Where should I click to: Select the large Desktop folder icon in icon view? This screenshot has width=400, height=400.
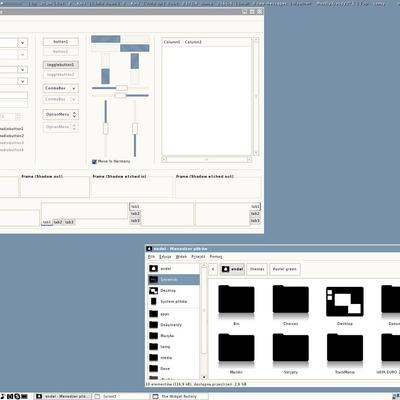pos(345,301)
